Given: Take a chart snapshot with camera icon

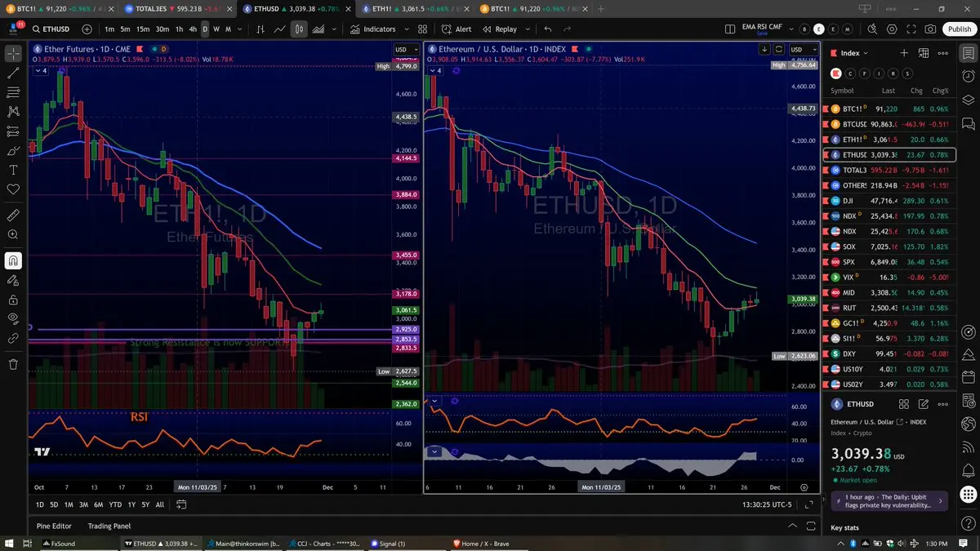Looking at the screenshot, I should point(930,29).
